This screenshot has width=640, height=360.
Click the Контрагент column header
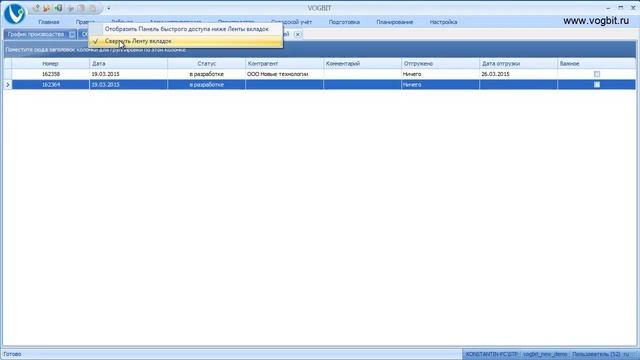284,64
